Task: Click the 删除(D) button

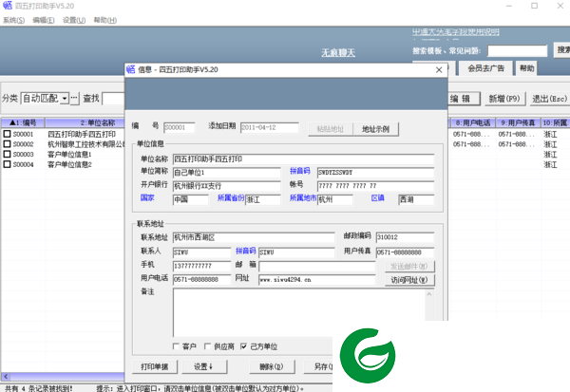Action: (272, 366)
